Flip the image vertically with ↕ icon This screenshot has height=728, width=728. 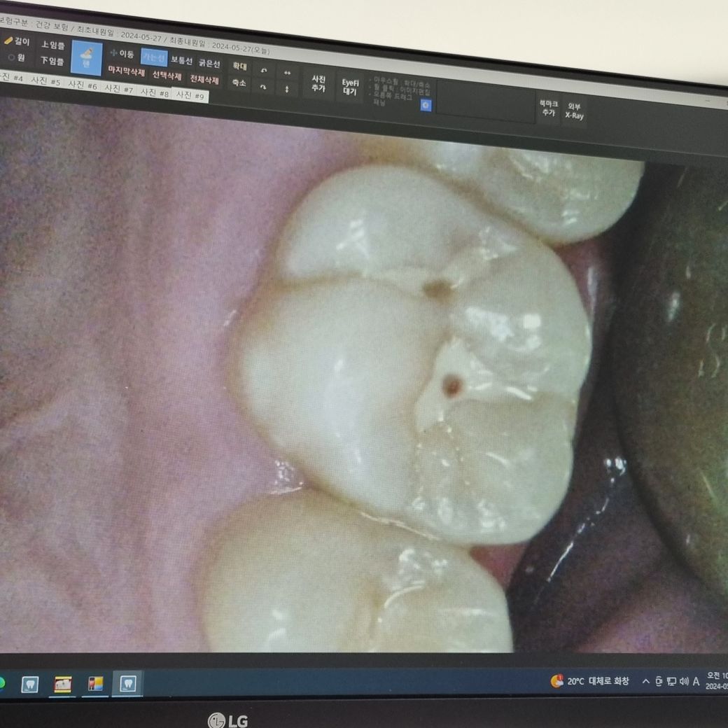click(287, 89)
